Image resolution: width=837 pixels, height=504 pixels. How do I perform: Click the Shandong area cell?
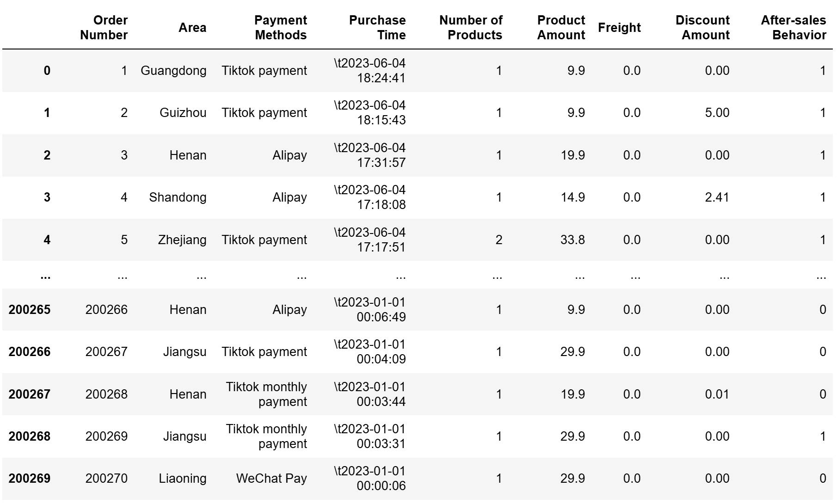point(178,197)
